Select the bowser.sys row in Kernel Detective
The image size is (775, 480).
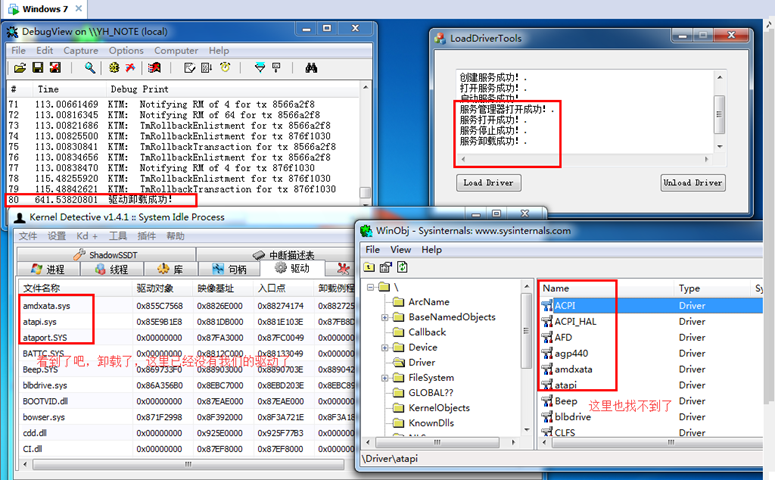pos(187,417)
